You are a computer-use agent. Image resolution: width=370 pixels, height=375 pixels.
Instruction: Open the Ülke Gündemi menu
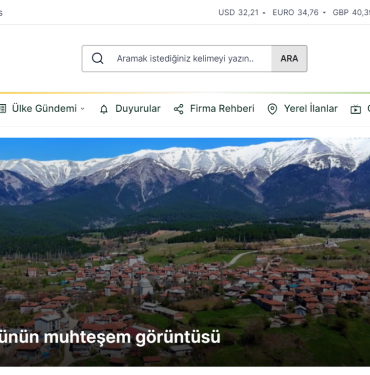tap(44, 109)
